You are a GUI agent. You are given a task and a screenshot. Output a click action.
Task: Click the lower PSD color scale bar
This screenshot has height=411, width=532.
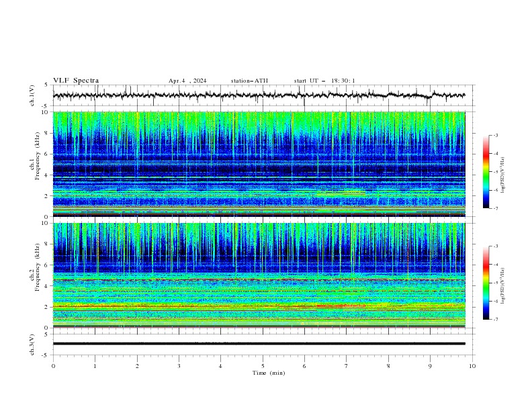point(486,283)
